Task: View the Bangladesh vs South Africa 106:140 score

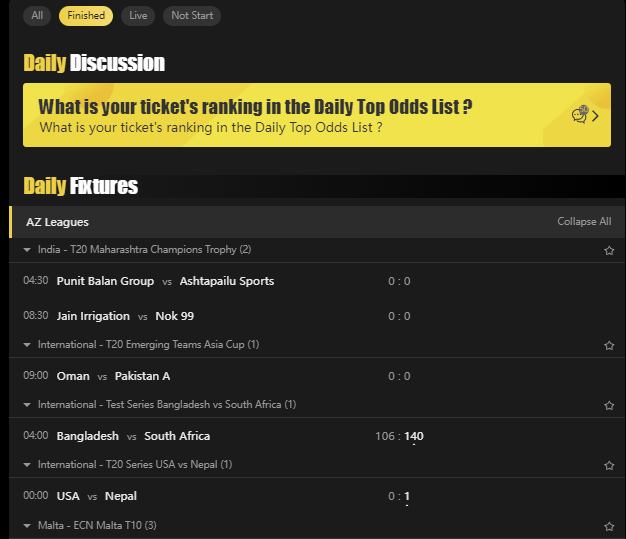Action: (x=399, y=436)
